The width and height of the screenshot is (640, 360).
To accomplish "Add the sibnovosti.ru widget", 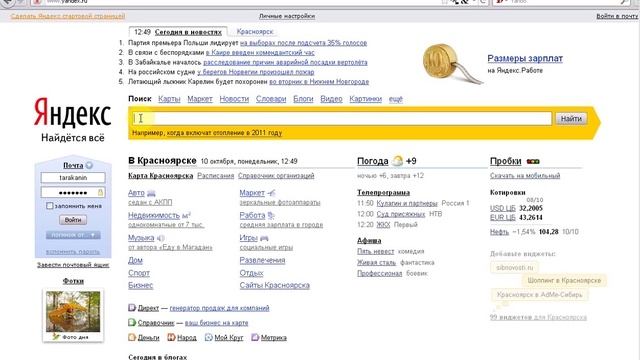I will (x=515, y=268).
